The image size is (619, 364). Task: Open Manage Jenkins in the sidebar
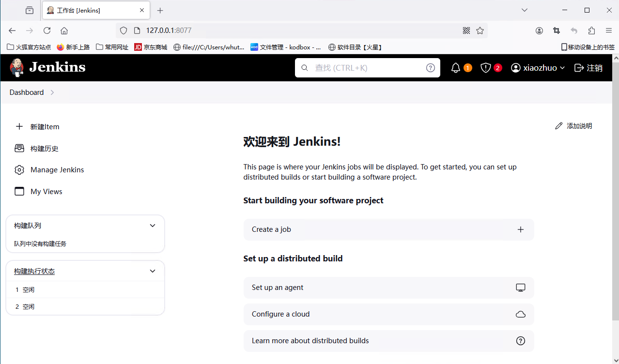point(57,170)
